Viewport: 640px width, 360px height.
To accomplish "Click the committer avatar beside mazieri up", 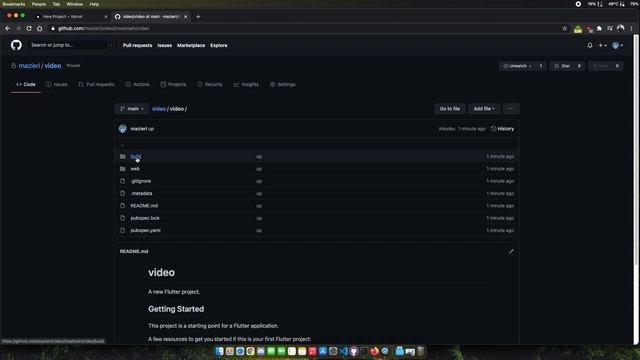I will pyautogui.click(x=122, y=129).
